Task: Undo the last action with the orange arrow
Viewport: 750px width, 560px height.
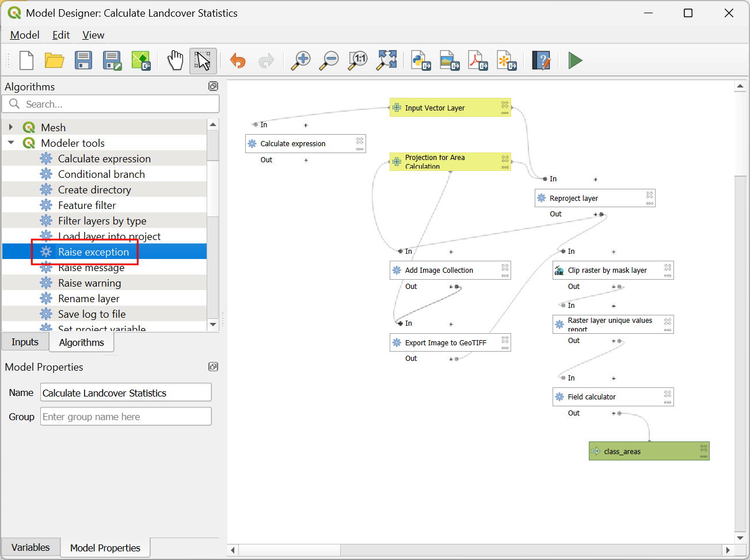Action: [238, 60]
